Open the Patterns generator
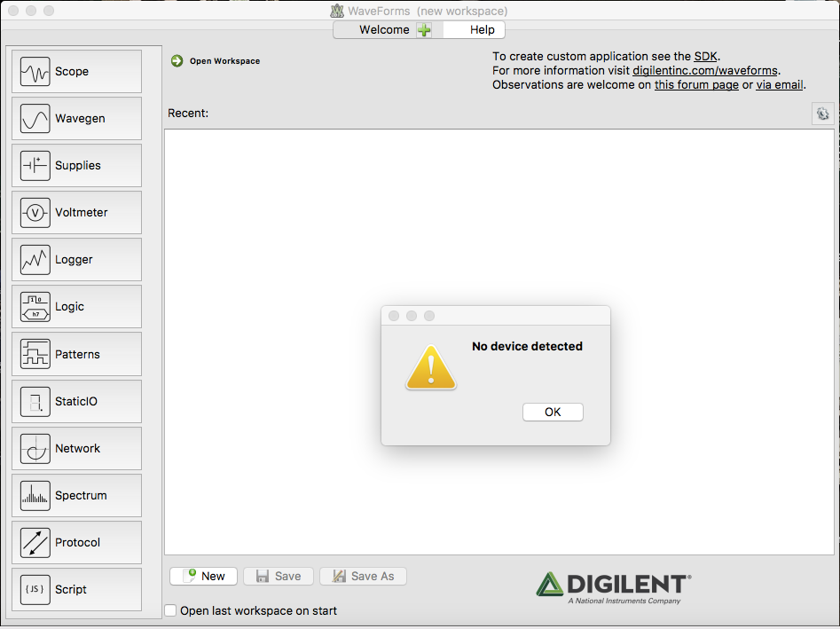840x629 pixels. pyautogui.click(x=76, y=354)
